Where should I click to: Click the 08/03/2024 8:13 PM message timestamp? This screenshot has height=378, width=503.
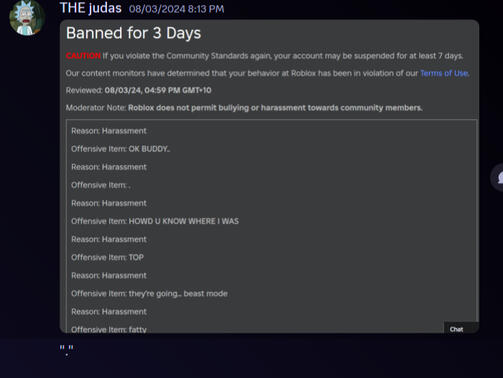pos(176,9)
